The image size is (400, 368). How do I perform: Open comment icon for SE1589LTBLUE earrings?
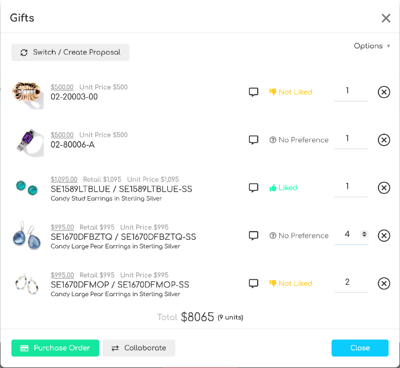(254, 188)
